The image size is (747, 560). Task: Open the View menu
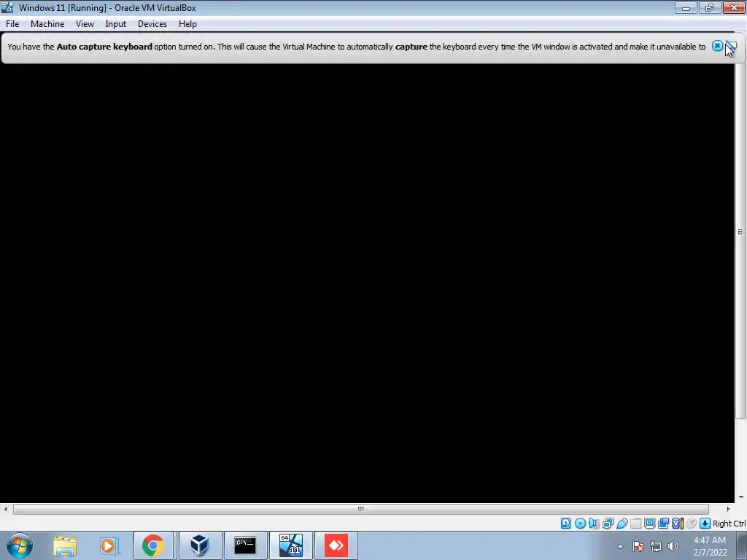85,24
